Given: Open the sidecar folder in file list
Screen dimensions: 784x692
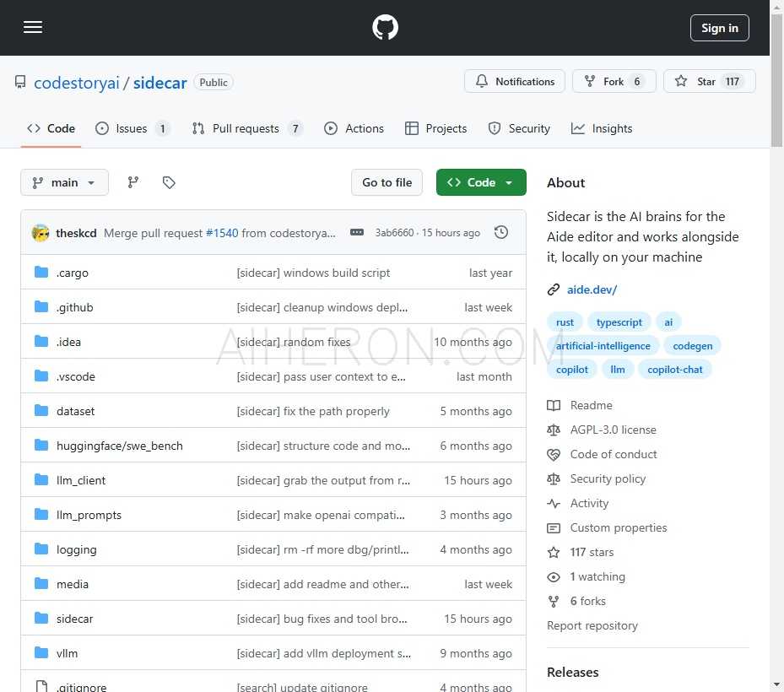Looking at the screenshot, I should tap(75, 619).
